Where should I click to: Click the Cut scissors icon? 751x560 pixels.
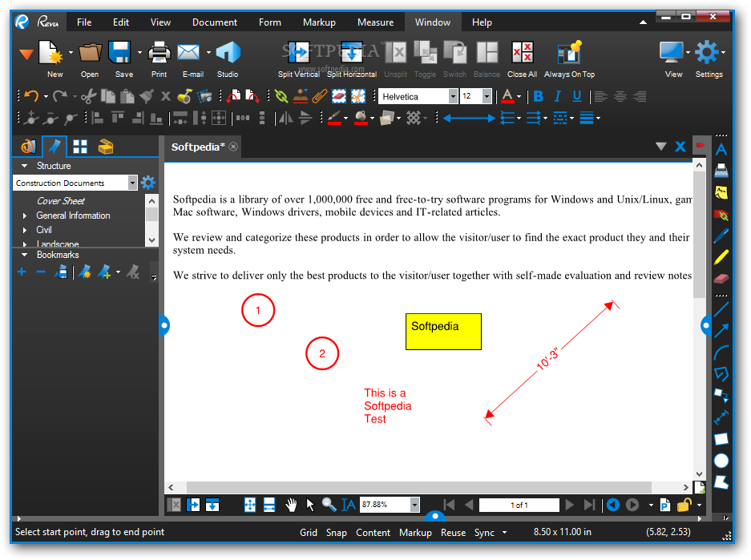(x=88, y=97)
